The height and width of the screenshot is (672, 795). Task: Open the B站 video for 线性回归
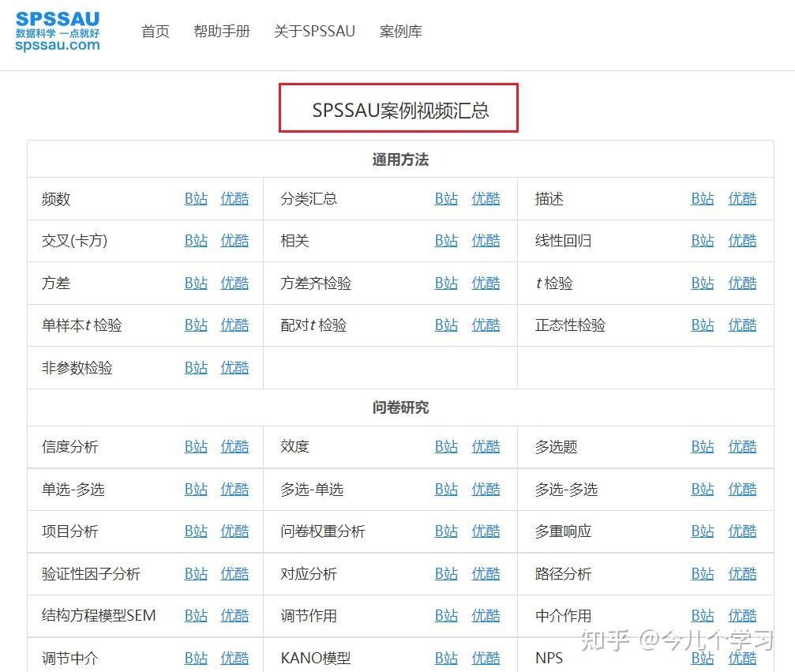(x=702, y=241)
